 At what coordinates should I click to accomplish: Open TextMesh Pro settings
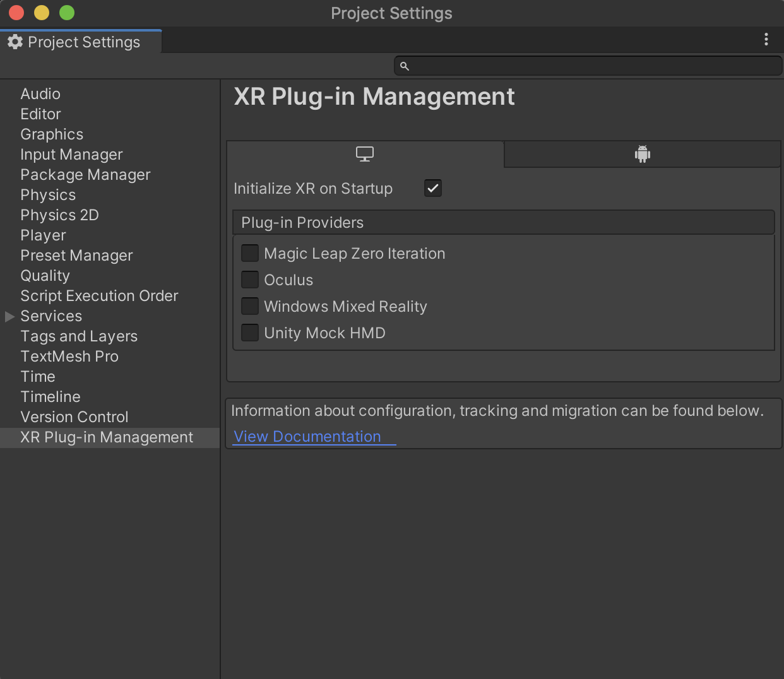coord(69,356)
